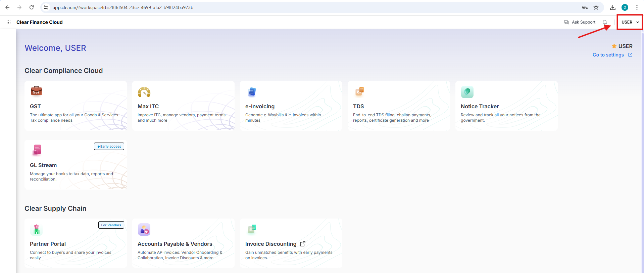Image resolution: width=644 pixels, height=273 pixels.
Task: Reload the page in the browser
Action: tap(32, 7)
